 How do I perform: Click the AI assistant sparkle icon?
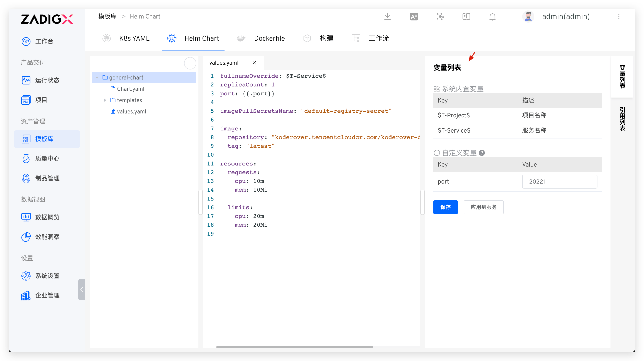pyautogui.click(x=440, y=17)
